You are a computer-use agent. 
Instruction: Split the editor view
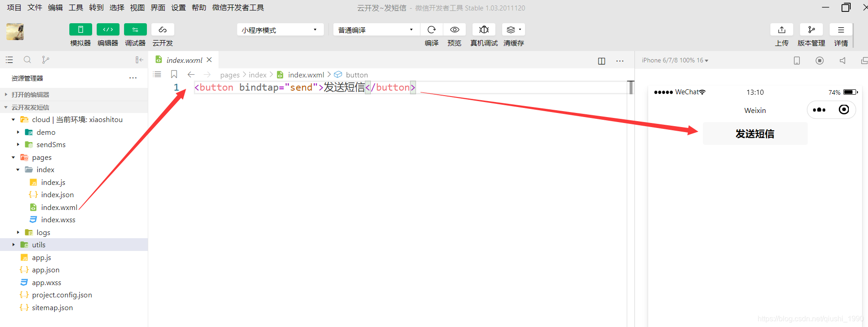[602, 61]
